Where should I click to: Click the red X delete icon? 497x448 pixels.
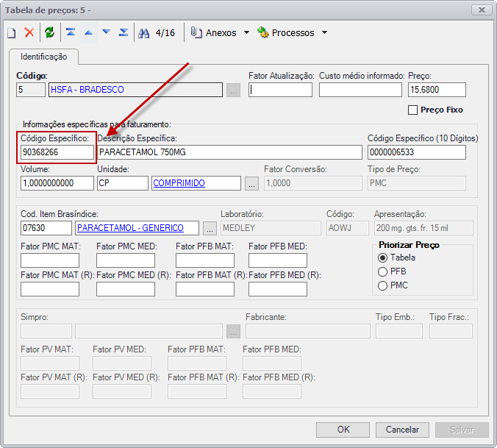(x=29, y=32)
